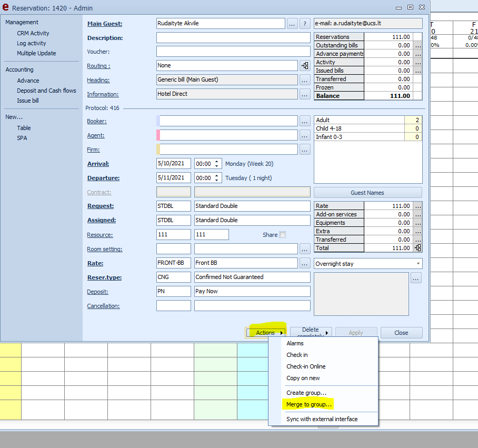Open the Main Guest lookup ellipsis button

coord(292,24)
